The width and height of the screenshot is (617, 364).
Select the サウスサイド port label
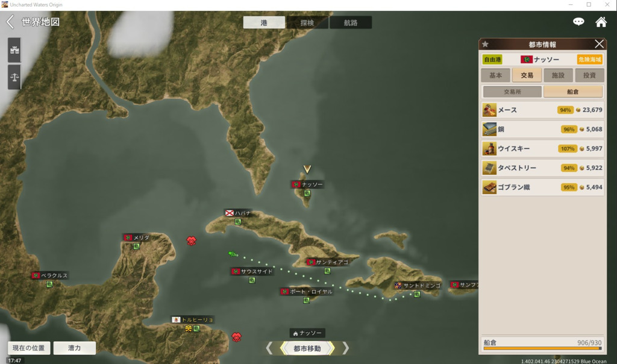252,272
